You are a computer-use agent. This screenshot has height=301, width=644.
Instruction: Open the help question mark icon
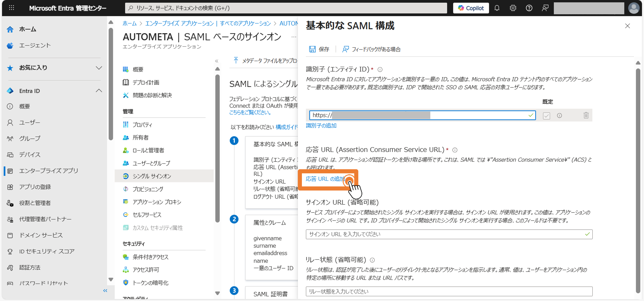click(x=529, y=8)
